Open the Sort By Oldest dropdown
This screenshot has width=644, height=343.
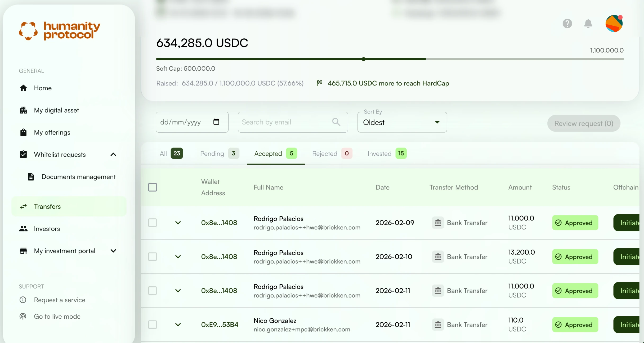[x=402, y=122]
